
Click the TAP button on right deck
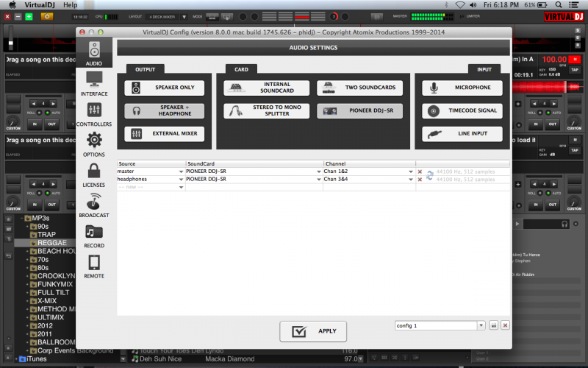click(x=575, y=70)
